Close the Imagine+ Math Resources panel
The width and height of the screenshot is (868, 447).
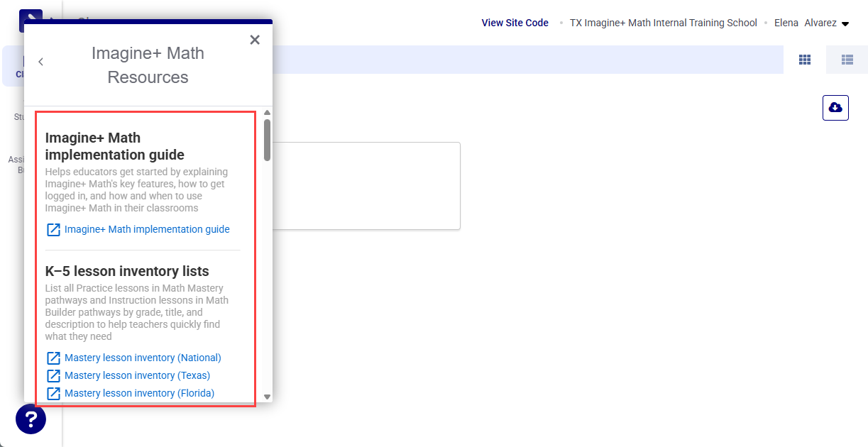pyautogui.click(x=255, y=40)
